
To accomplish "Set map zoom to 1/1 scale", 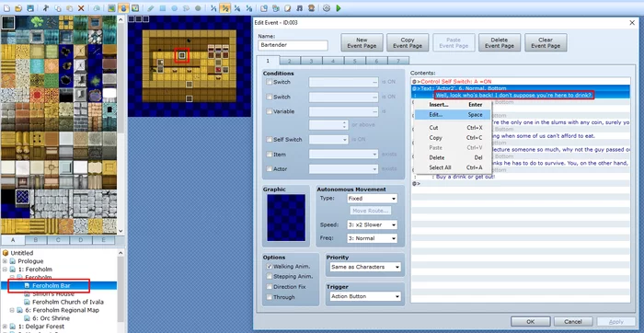I will click(213, 7).
